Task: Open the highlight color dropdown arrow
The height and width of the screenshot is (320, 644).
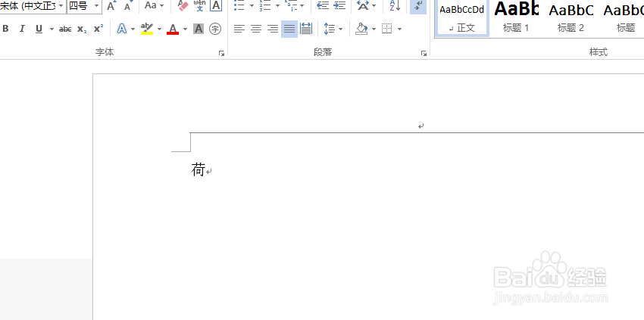Action: click(159, 29)
